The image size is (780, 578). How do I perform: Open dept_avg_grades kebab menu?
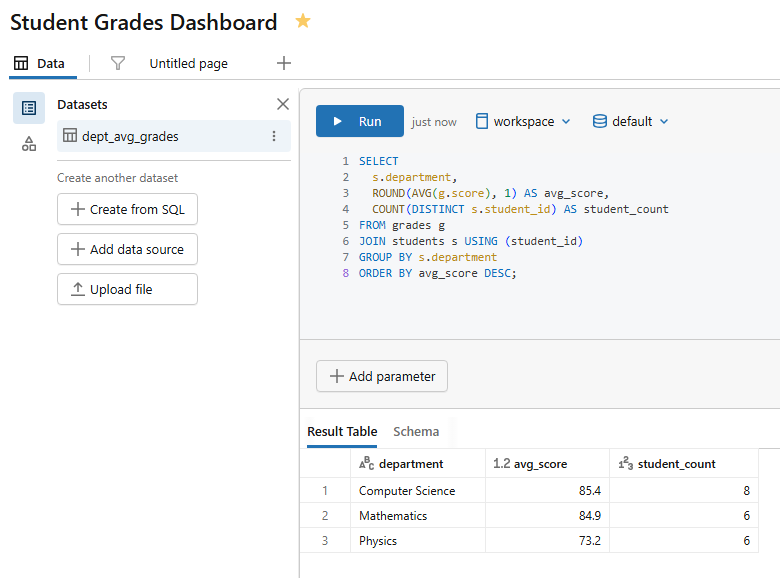pyautogui.click(x=274, y=136)
